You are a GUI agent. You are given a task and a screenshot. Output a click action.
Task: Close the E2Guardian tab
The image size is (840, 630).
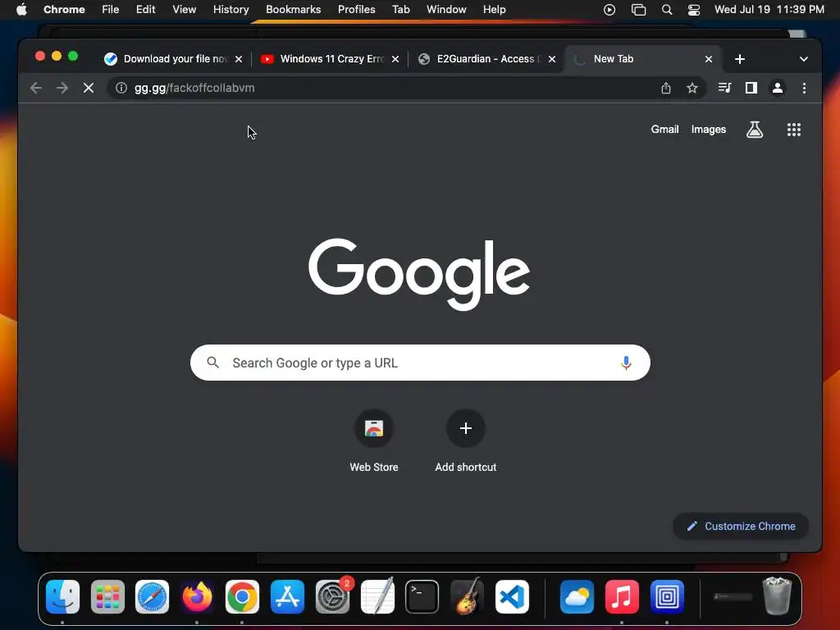point(552,59)
